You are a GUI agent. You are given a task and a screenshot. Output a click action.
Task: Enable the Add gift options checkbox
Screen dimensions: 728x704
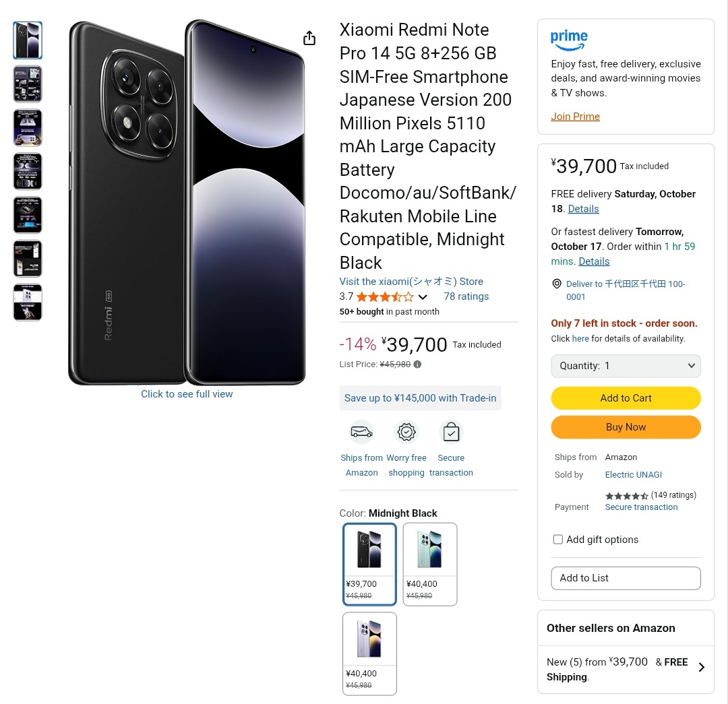[x=558, y=540]
